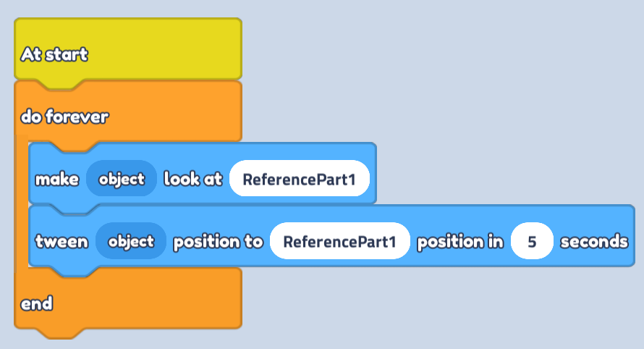Click ReferencePart1 field in the tween block
The image size is (644, 349).
(x=340, y=241)
